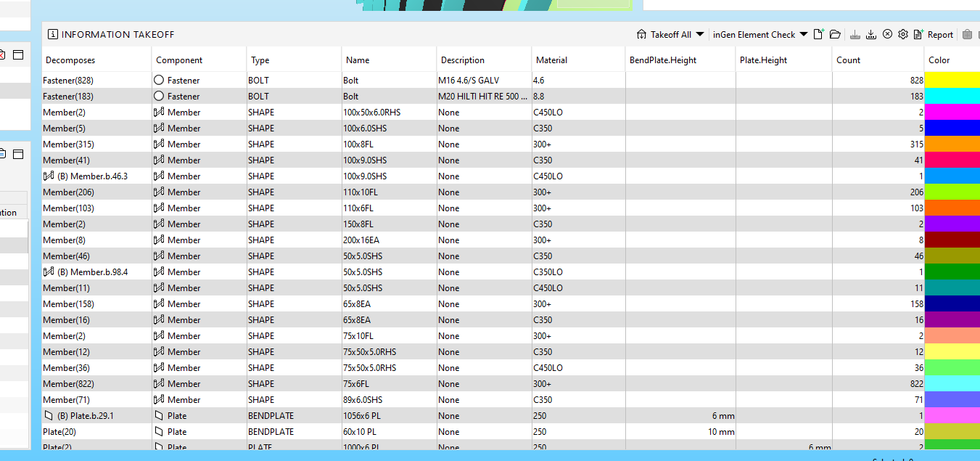
Task: Click the 100x50x6.0RHS name cell
Action: coord(389,112)
